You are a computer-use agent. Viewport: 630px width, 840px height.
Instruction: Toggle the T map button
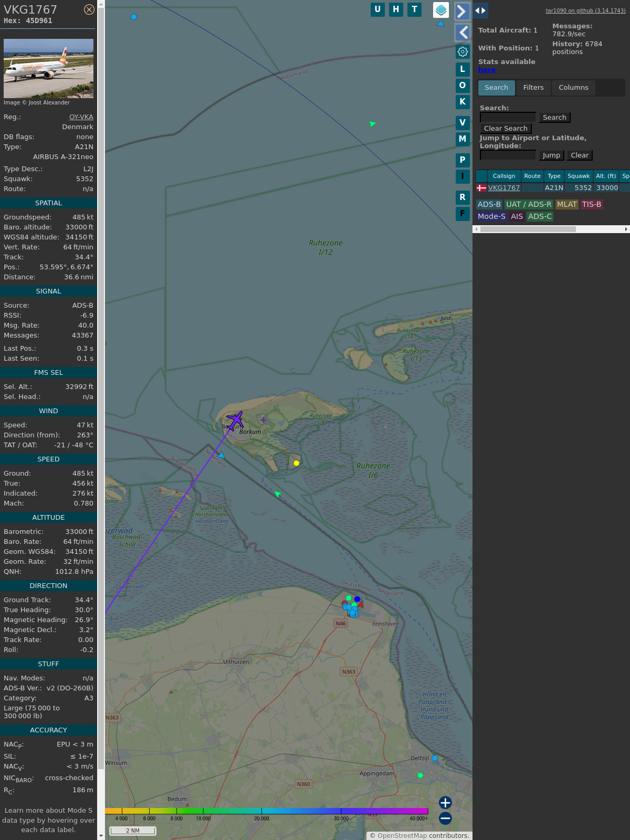[415, 9]
